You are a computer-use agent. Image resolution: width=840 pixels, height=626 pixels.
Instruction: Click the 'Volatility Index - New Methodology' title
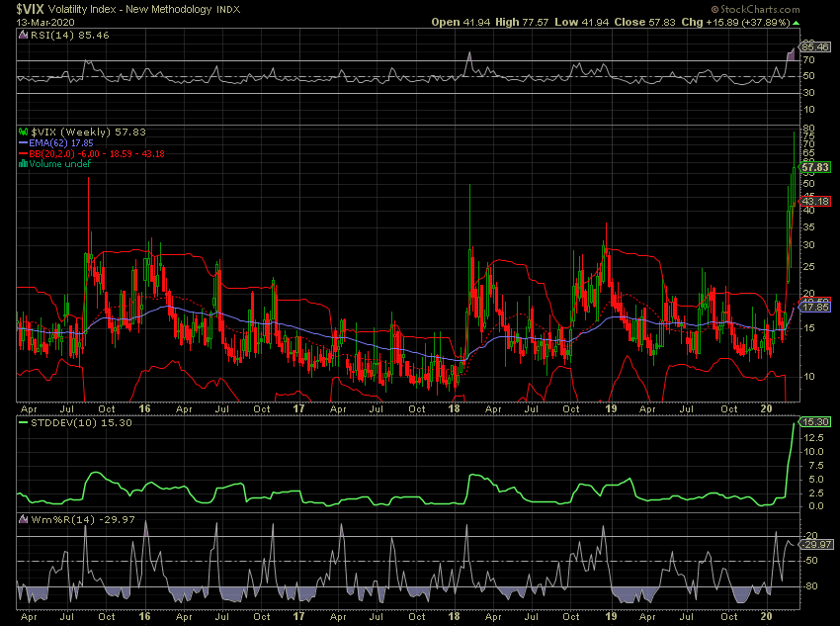click(x=130, y=10)
